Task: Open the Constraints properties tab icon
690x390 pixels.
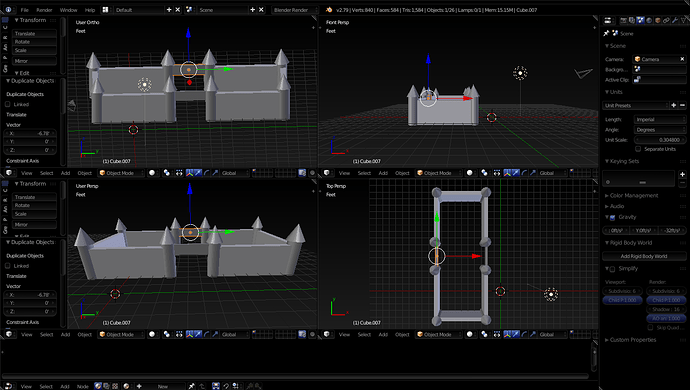Action: coord(666,20)
